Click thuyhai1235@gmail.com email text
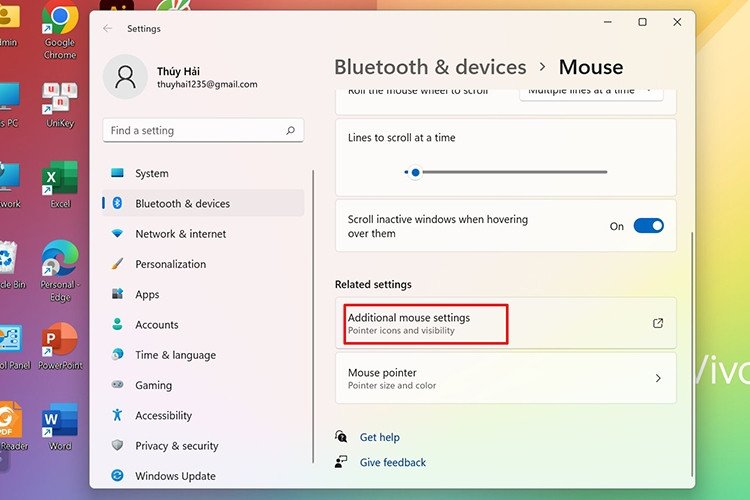The height and width of the screenshot is (500, 750). 207,84
